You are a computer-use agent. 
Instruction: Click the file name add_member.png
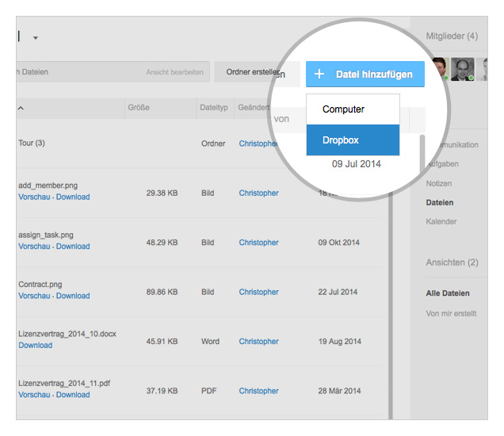pyautogui.click(x=48, y=185)
